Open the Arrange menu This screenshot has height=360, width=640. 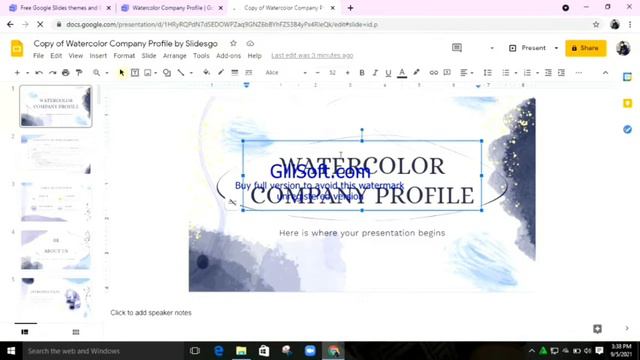click(x=175, y=56)
